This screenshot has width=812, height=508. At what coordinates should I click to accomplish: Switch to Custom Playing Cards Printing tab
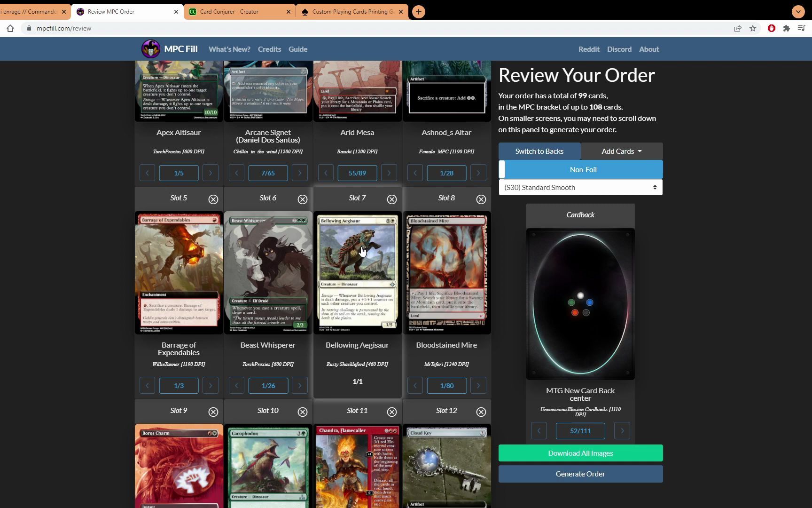(x=352, y=12)
